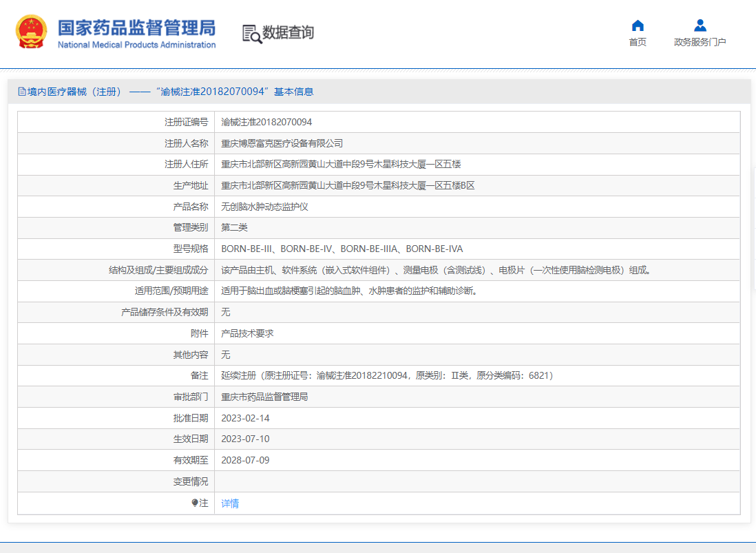
Task: Click the 生产地址 row label
Action: [x=191, y=186]
